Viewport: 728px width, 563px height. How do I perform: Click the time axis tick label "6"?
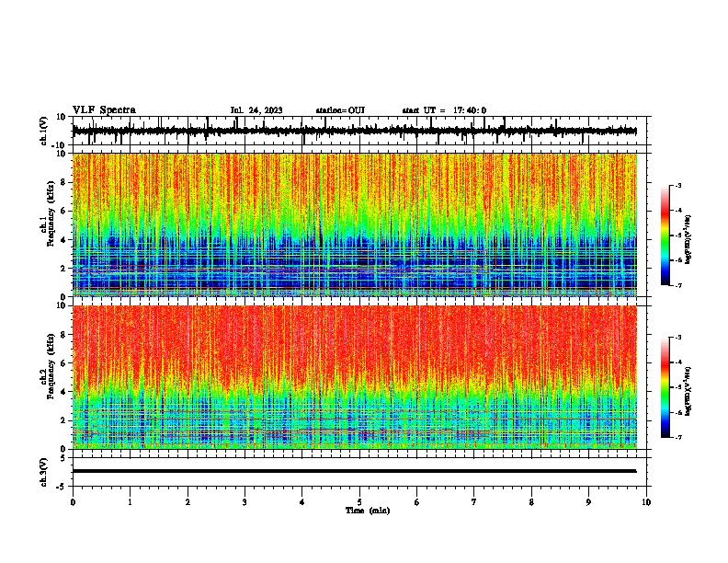(417, 502)
